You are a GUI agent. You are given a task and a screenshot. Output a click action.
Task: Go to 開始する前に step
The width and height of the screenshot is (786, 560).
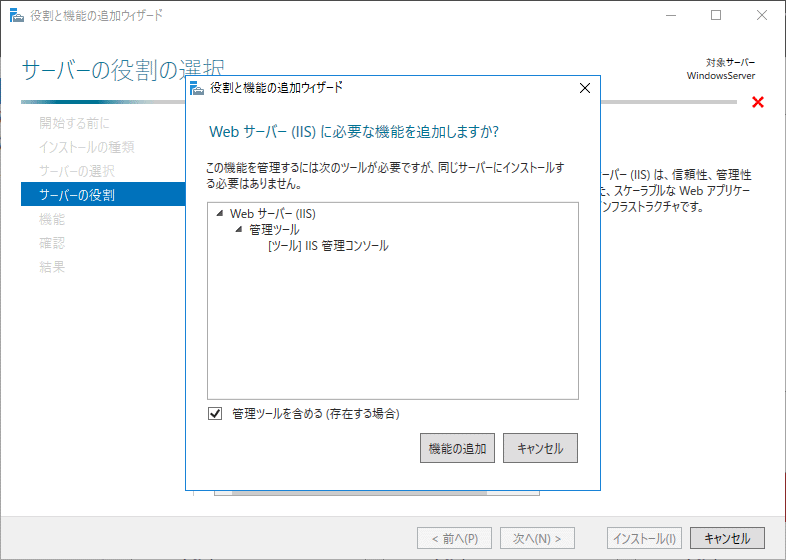[x=75, y=123]
